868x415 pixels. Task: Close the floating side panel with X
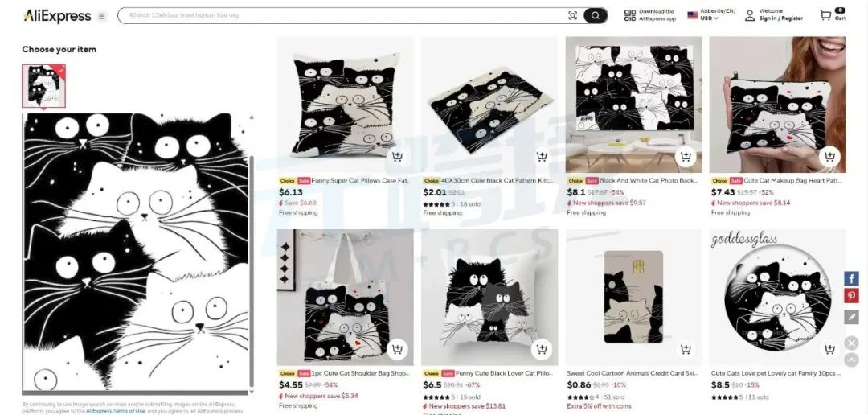[x=851, y=343]
